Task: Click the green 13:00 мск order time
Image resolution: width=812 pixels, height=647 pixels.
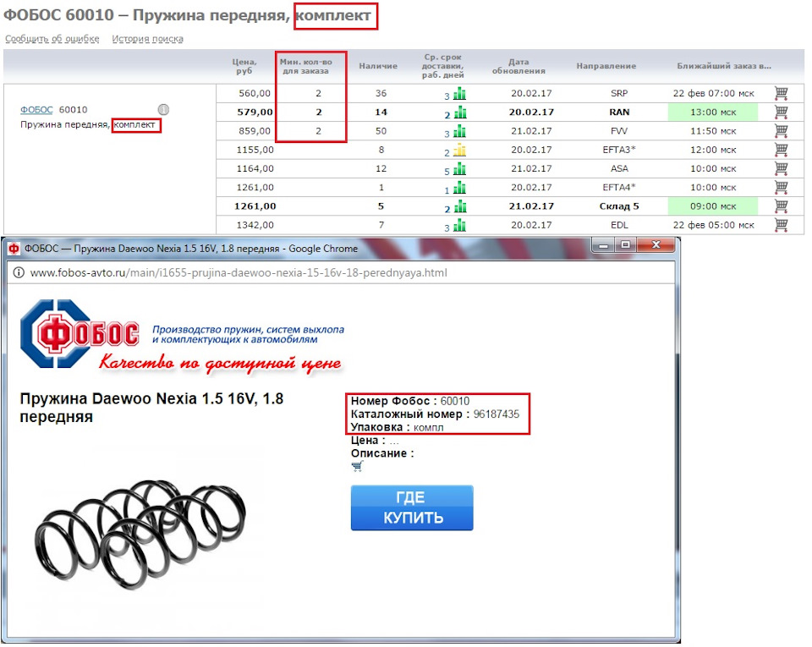Action: click(713, 112)
